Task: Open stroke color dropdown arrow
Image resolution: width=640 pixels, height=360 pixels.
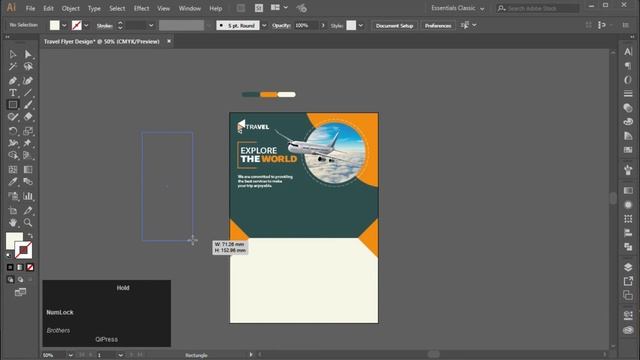Action: tap(86, 25)
